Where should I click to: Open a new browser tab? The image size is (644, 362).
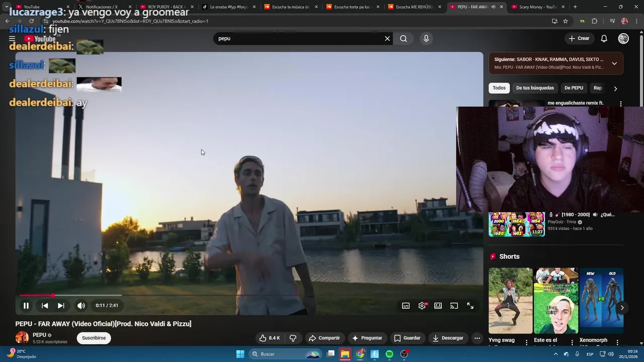pos(575,7)
